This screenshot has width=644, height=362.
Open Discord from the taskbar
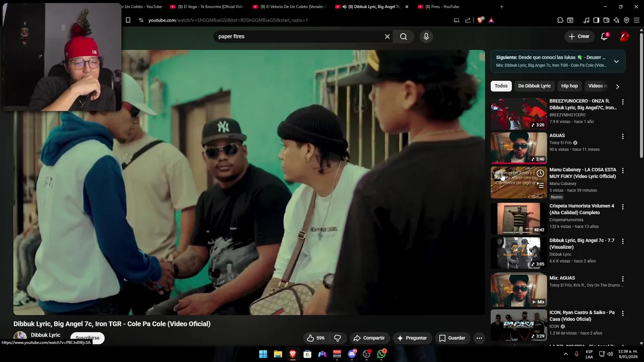(352, 354)
